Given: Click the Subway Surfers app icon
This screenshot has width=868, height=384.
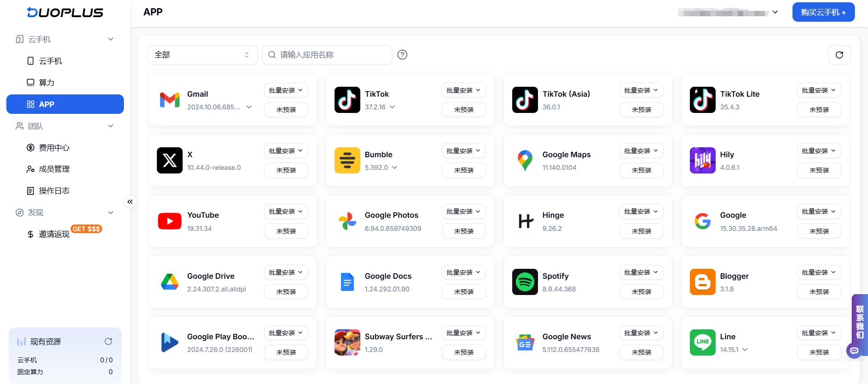Looking at the screenshot, I should point(347,342).
